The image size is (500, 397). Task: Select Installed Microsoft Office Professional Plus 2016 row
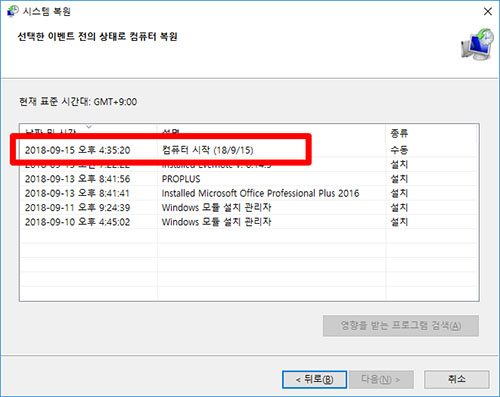(249, 193)
